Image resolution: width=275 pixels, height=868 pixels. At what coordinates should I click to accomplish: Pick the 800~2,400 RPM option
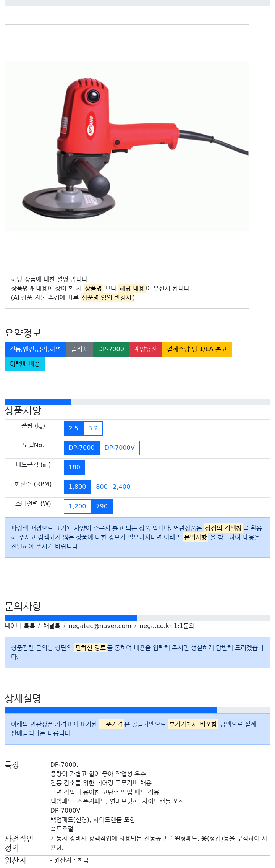pos(113,487)
